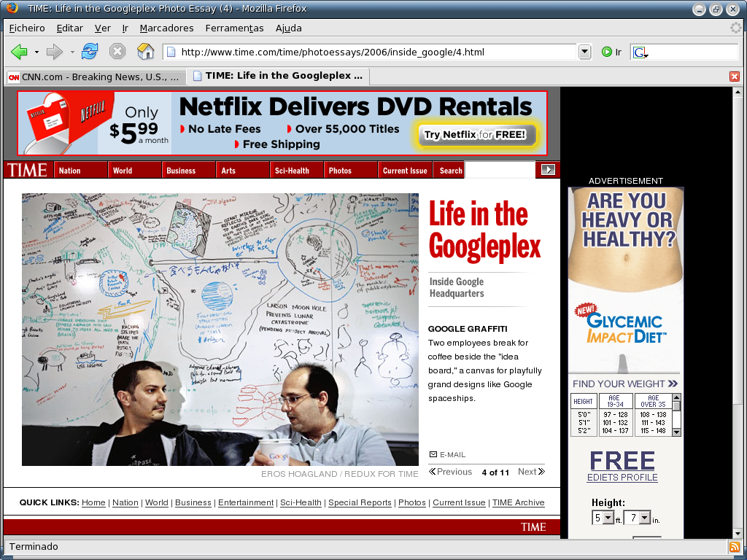Click the FREE eDiets Profile link
Image resolution: width=747 pixels, height=560 pixels.
(622, 467)
